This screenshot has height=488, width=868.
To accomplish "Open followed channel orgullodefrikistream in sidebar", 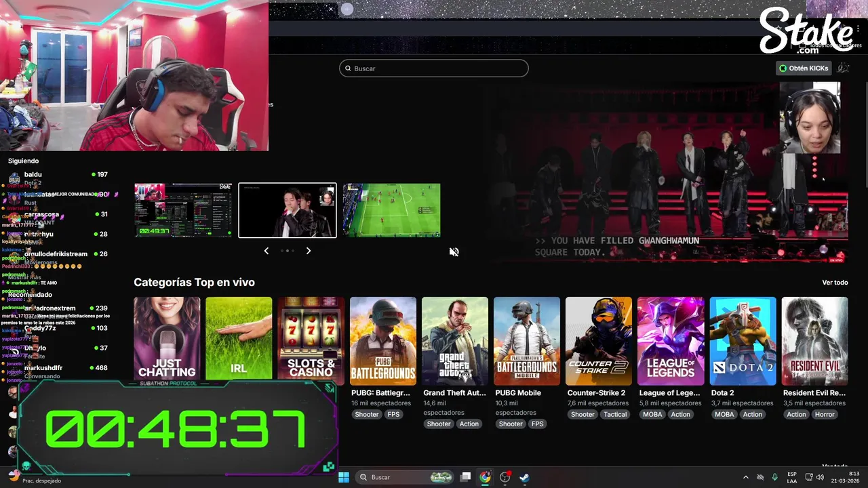I will (58, 258).
